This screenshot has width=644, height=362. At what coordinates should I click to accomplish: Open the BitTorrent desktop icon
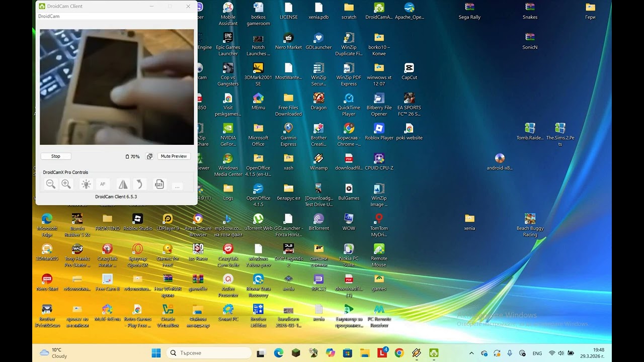click(x=318, y=222)
